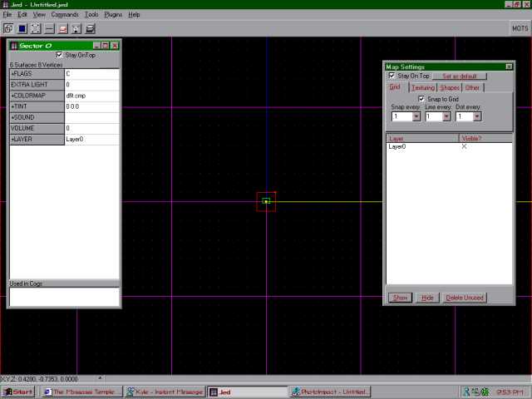Click the Show layer button
The image size is (532, 399).
pos(400,298)
